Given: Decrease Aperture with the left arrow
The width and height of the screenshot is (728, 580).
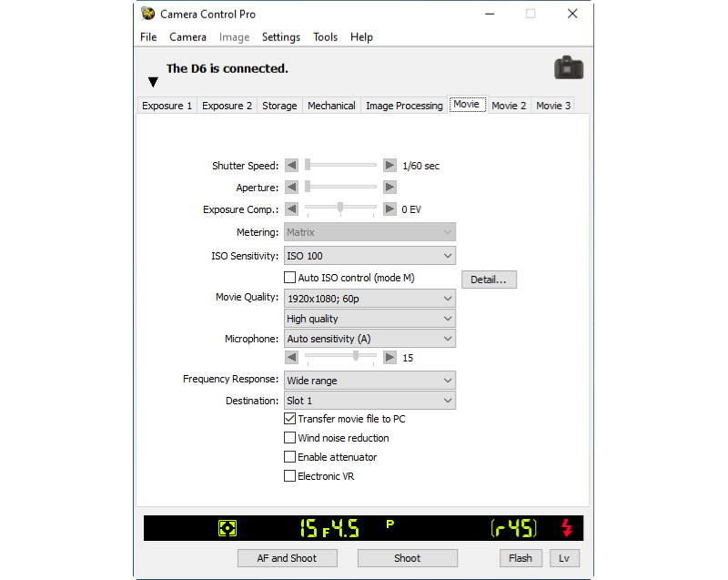Looking at the screenshot, I should [291, 188].
